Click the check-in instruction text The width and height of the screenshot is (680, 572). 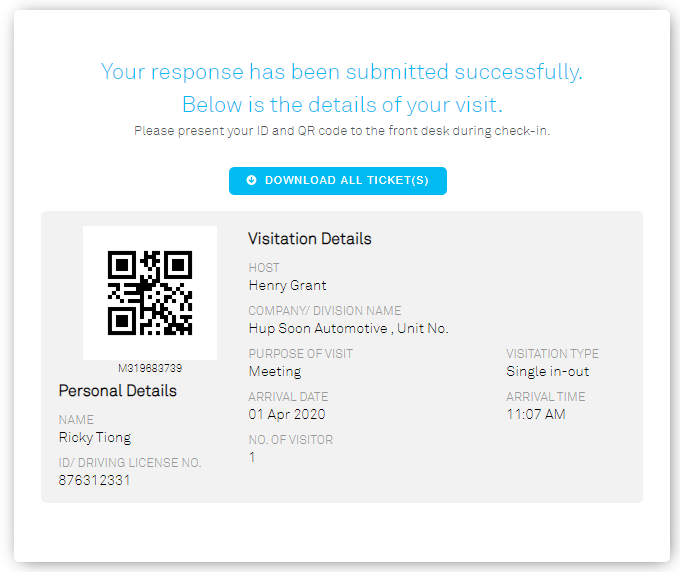(x=342, y=131)
